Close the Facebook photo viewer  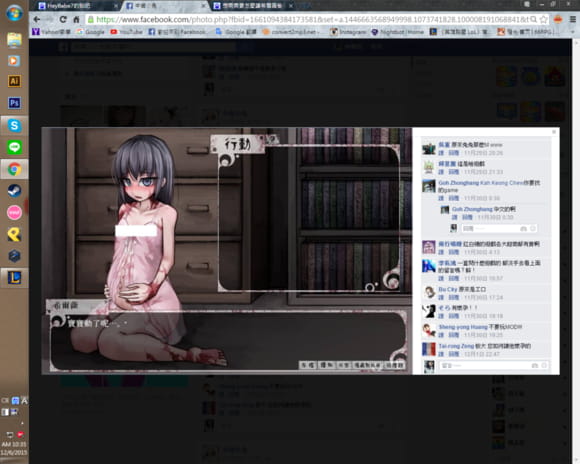click(554, 132)
